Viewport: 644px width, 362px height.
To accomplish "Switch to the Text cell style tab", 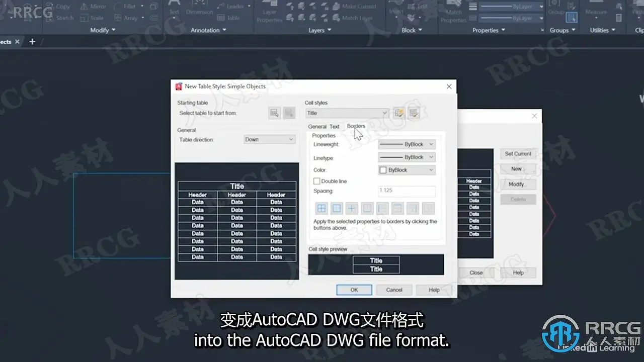I will [335, 127].
